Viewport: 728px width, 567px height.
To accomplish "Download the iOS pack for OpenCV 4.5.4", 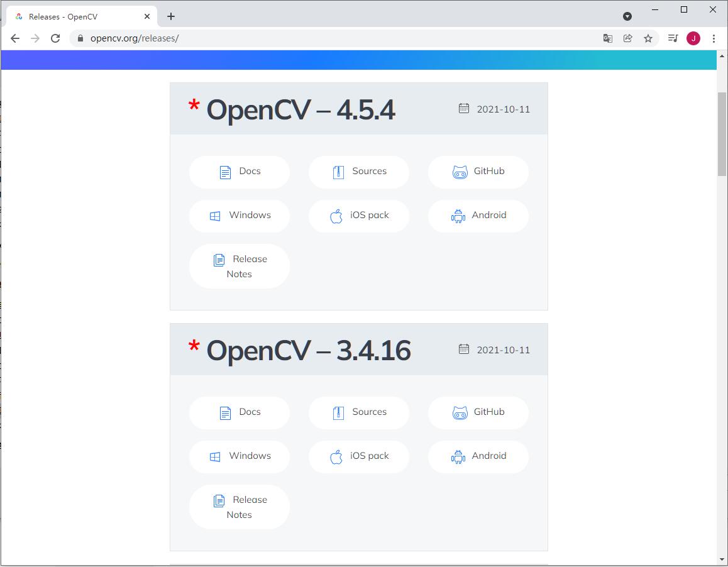I will pos(359,216).
